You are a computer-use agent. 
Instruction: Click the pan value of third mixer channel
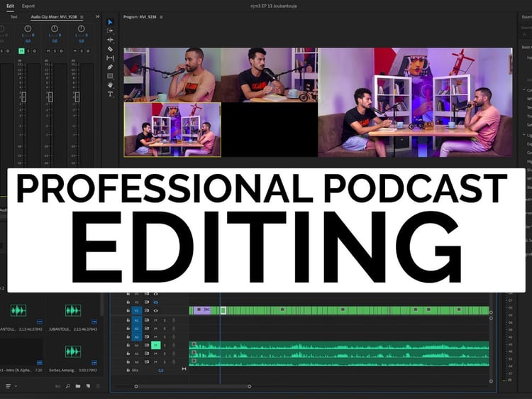tap(82, 40)
